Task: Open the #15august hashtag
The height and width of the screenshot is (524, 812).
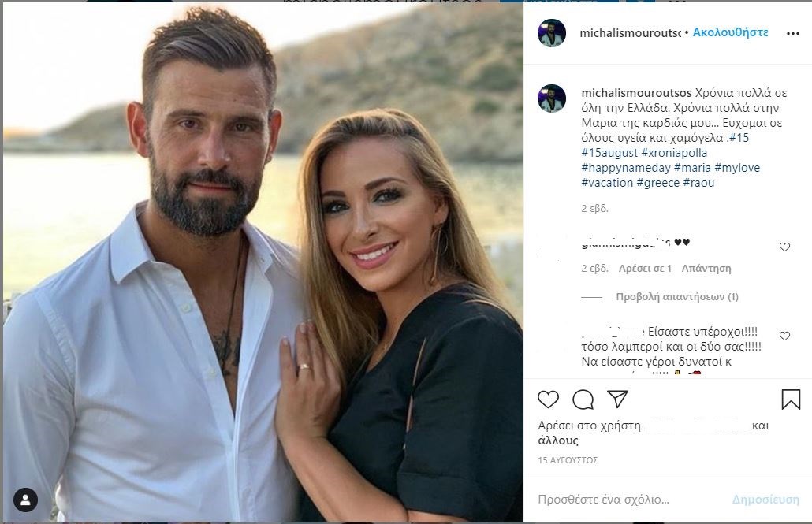Action: pyautogui.click(x=609, y=153)
